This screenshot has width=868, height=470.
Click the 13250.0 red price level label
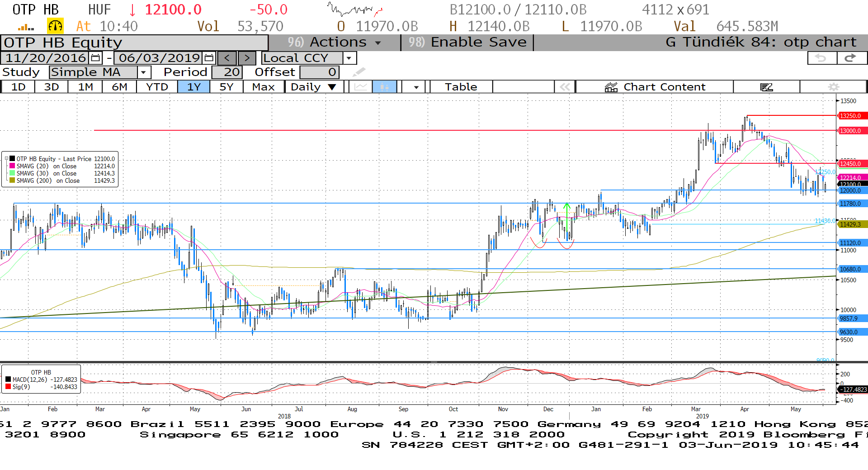pos(853,116)
